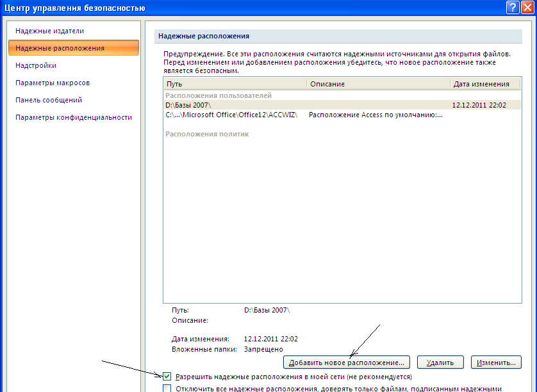Enable Отключить все надежные расположения checkbox
The width and height of the screenshot is (537, 392).
[x=167, y=389]
